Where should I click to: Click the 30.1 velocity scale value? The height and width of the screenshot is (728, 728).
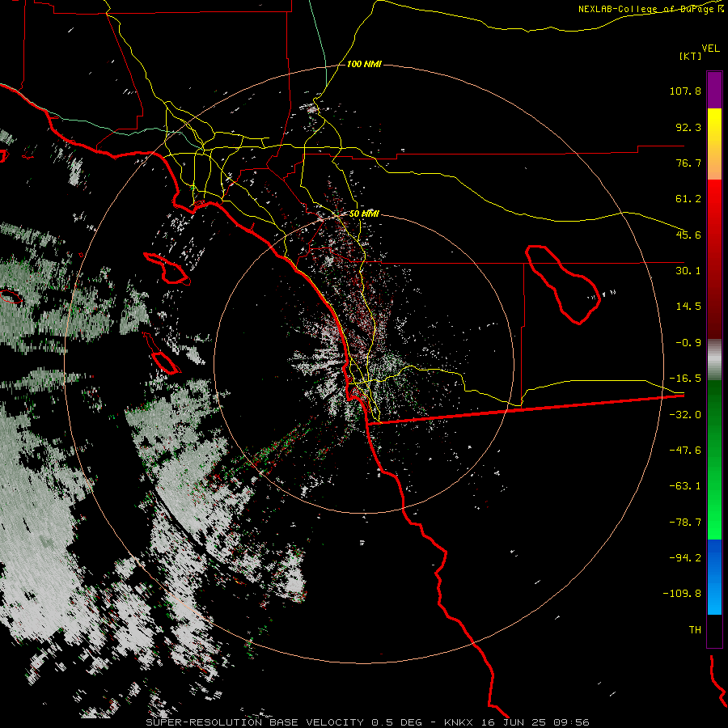point(688,271)
